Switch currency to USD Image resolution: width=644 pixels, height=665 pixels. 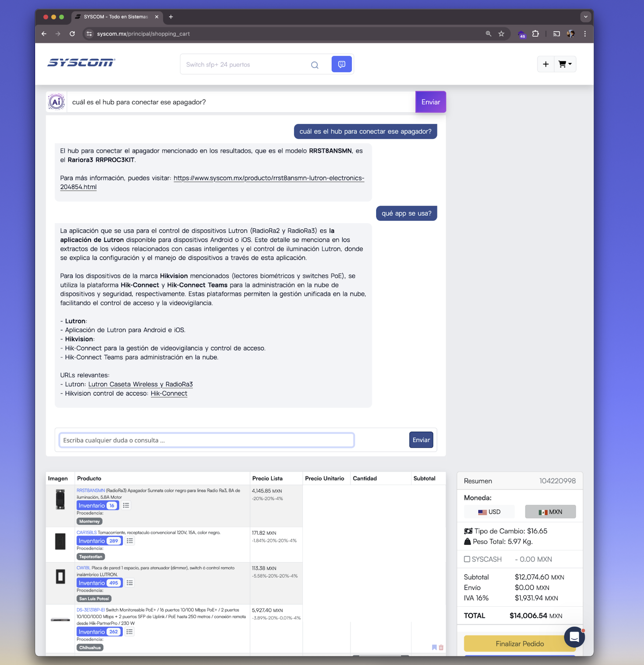(x=489, y=512)
